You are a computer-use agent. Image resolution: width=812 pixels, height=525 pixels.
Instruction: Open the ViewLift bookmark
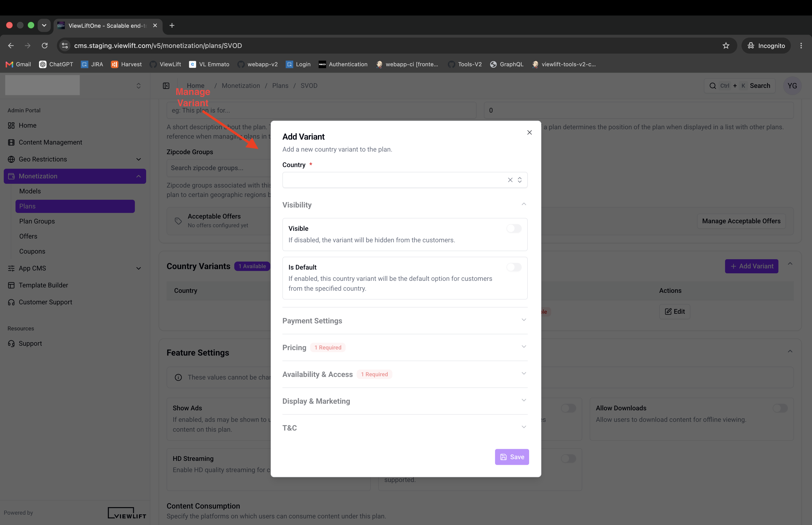[165, 64]
